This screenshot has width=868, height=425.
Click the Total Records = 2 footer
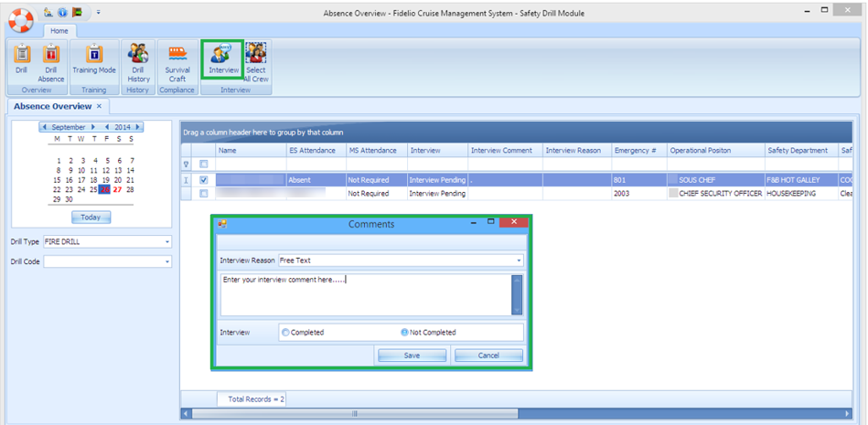[252, 399]
